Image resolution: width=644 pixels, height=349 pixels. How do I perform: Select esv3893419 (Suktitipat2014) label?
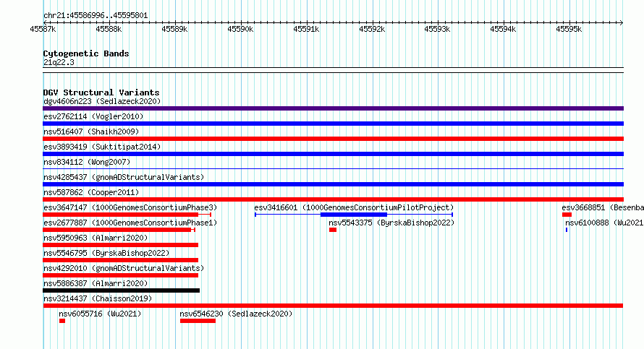tap(102, 147)
